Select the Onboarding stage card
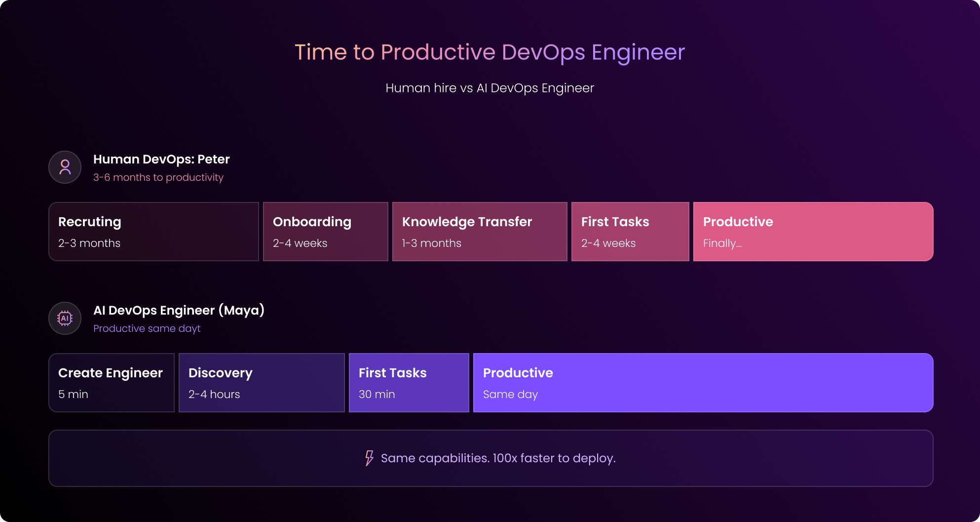Image resolution: width=980 pixels, height=522 pixels. click(x=326, y=232)
